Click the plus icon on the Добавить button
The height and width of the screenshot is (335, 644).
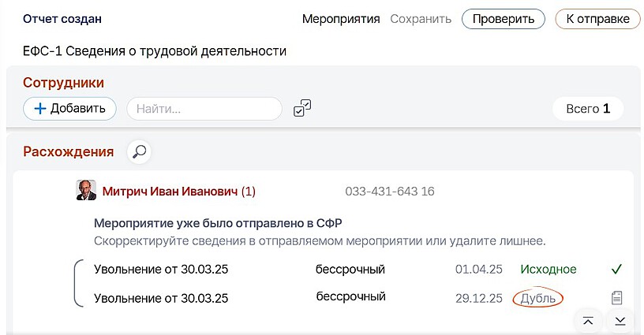(40, 109)
